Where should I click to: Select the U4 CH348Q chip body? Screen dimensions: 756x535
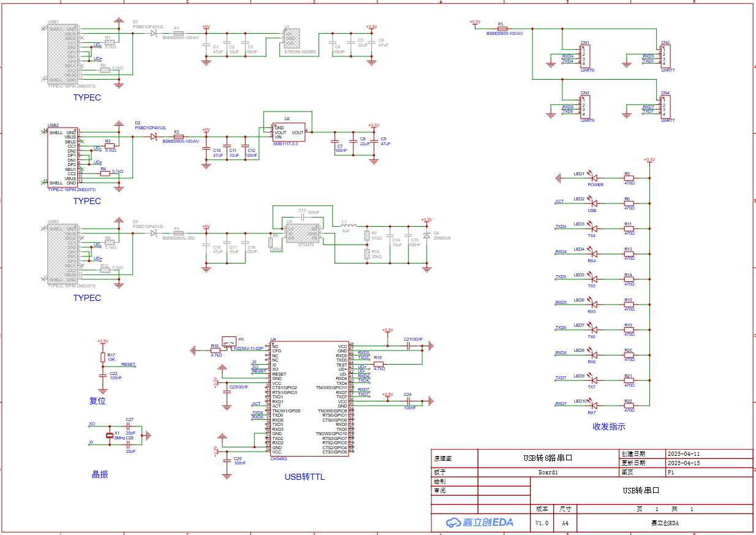309,398
